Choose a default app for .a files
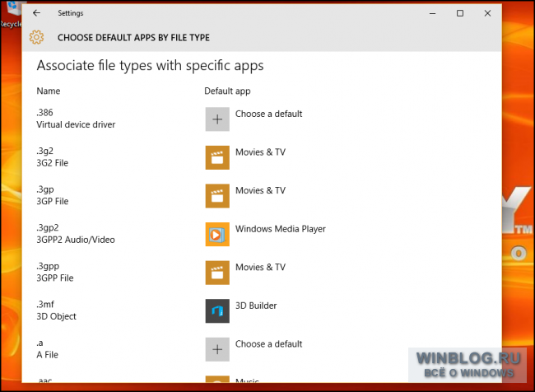 pyautogui.click(x=268, y=344)
